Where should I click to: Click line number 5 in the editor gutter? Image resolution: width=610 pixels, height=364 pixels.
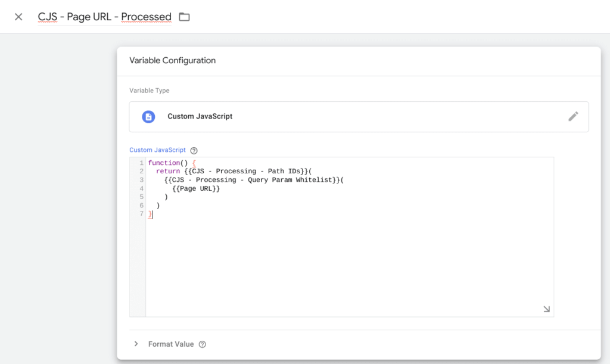point(141,197)
